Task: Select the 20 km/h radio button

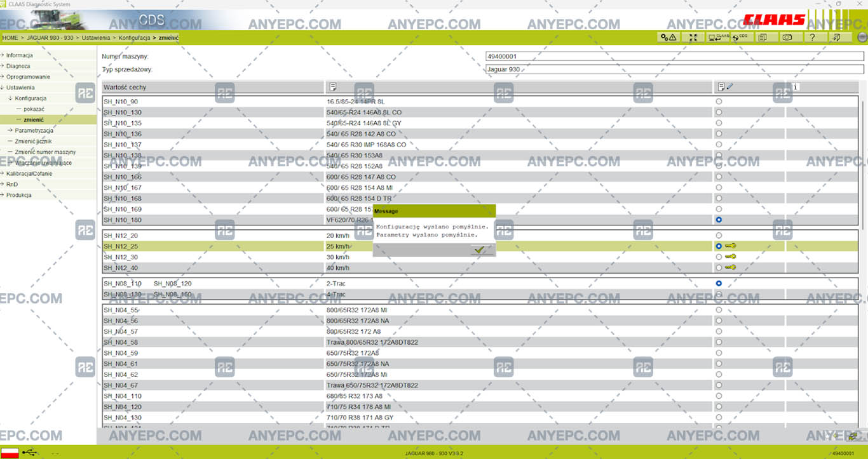Action: pyautogui.click(x=719, y=235)
